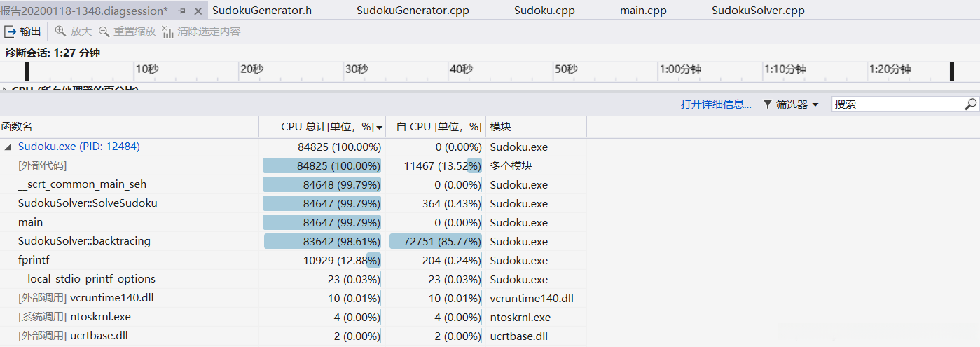Close the 报告20200118-1348.diagsession tab
The height and width of the screenshot is (347, 980).
pyautogui.click(x=198, y=11)
